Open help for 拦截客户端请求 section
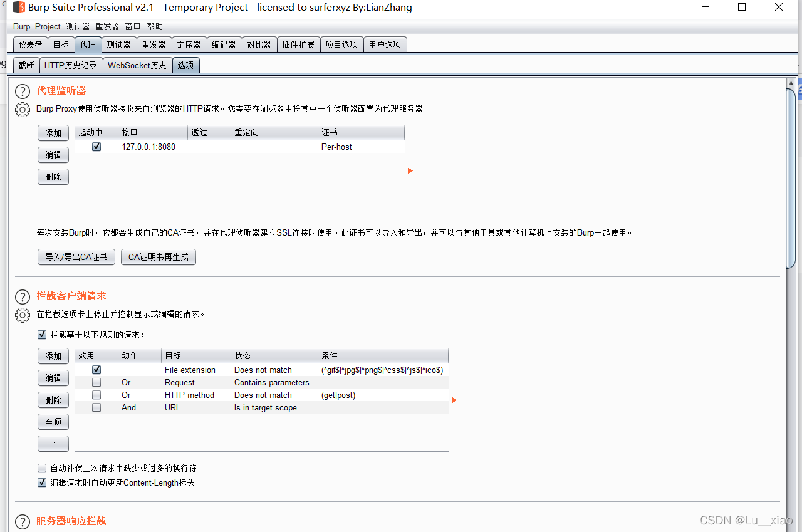 23,297
